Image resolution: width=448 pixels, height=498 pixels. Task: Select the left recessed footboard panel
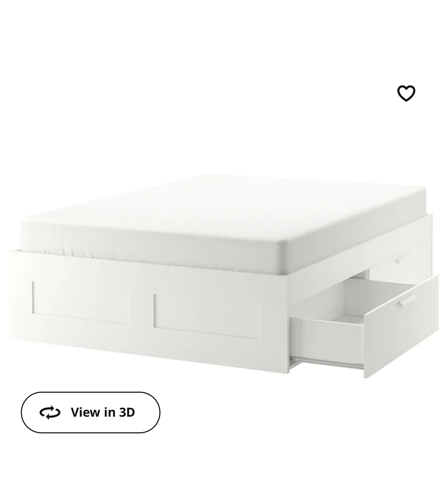click(x=81, y=302)
